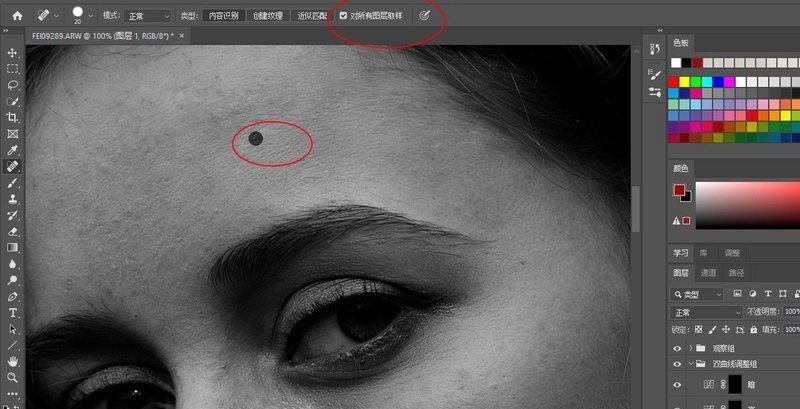This screenshot has width=800, height=409.
Task: Select the Dodge tool
Action: pyautogui.click(x=13, y=280)
